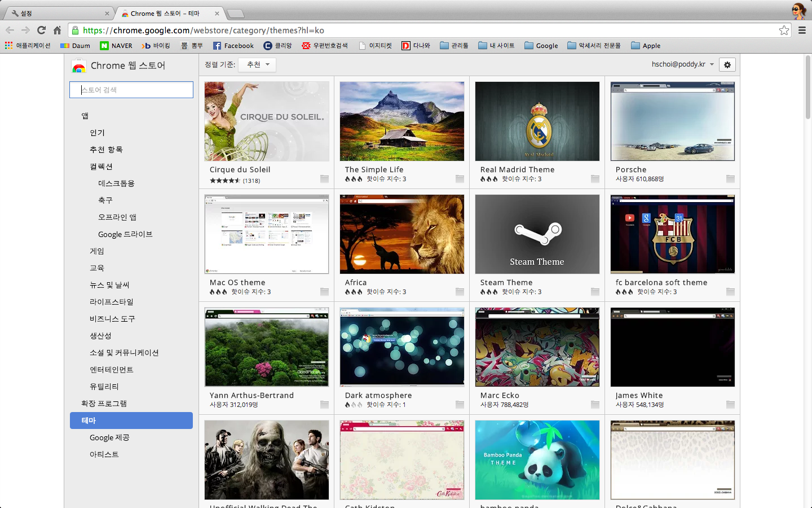This screenshot has width=812, height=508.
Task: Open the The Simple Life theme thumbnail
Action: (x=402, y=121)
